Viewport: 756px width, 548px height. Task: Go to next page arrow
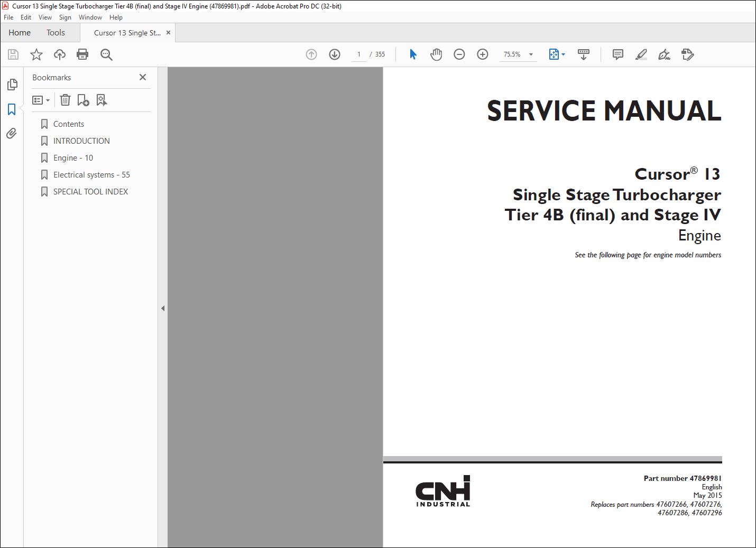tap(335, 54)
